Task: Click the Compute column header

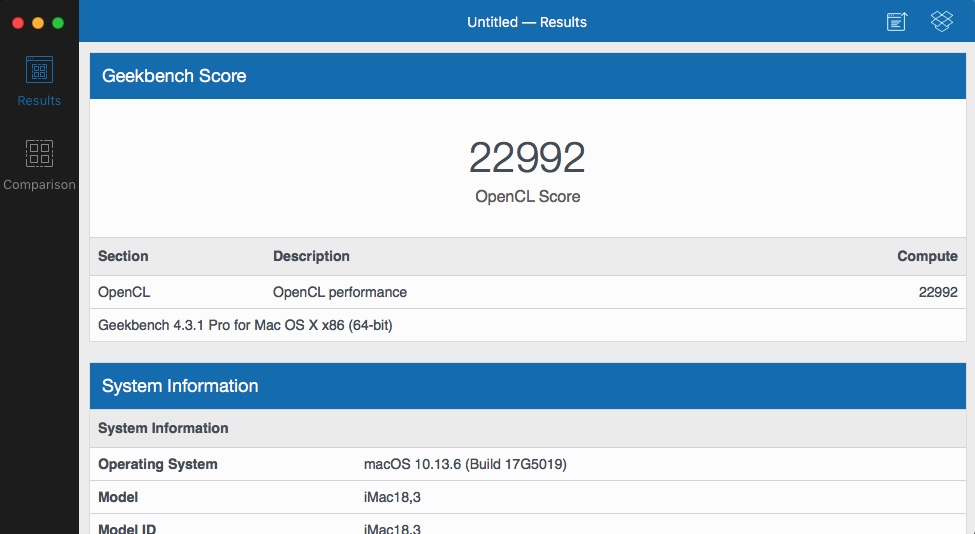Action: (927, 256)
